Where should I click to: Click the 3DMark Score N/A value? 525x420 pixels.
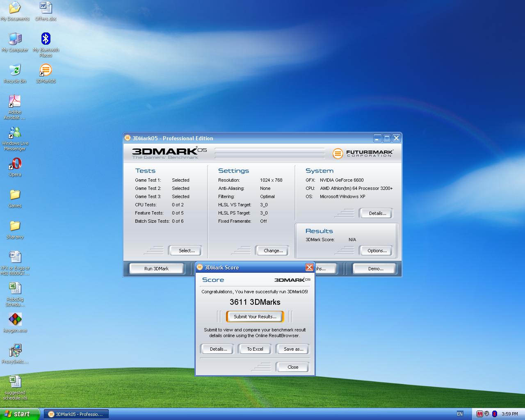(352, 240)
